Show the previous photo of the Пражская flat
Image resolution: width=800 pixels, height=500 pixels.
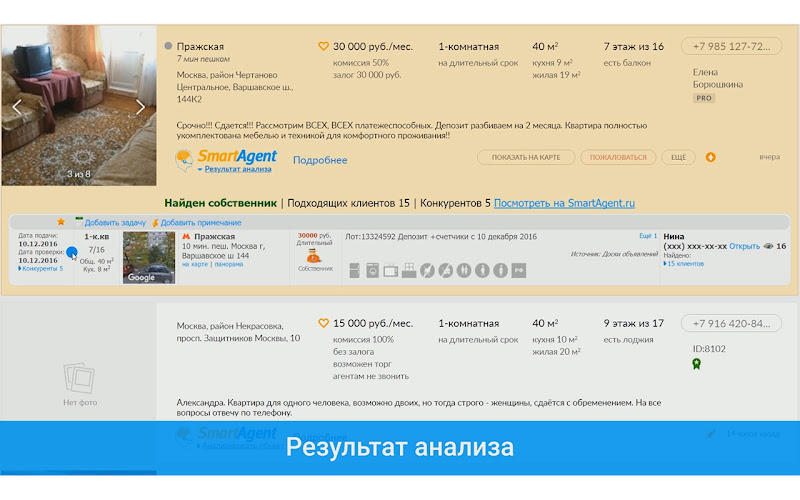17,107
